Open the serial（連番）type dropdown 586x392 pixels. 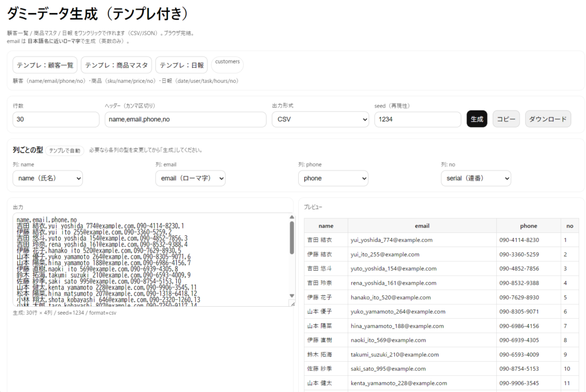coord(476,179)
